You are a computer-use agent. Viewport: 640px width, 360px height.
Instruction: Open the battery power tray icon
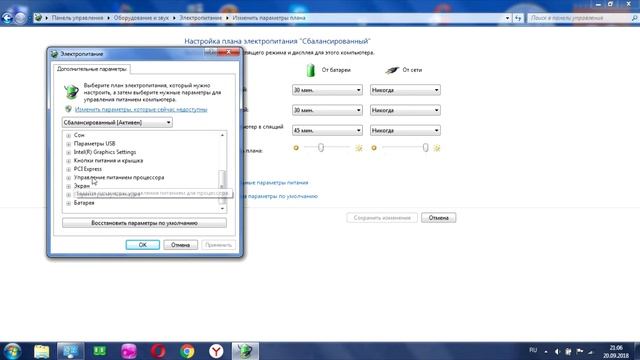tap(568, 351)
